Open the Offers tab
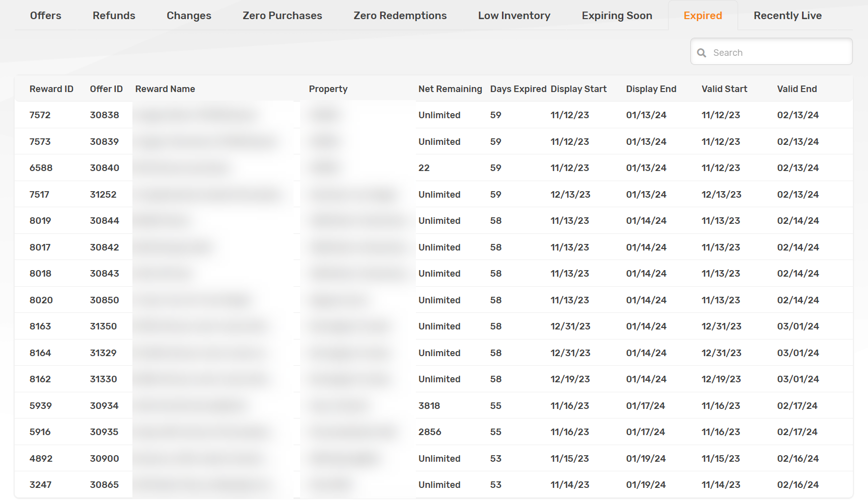The height and width of the screenshot is (504, 868). (x=46, y=16)
